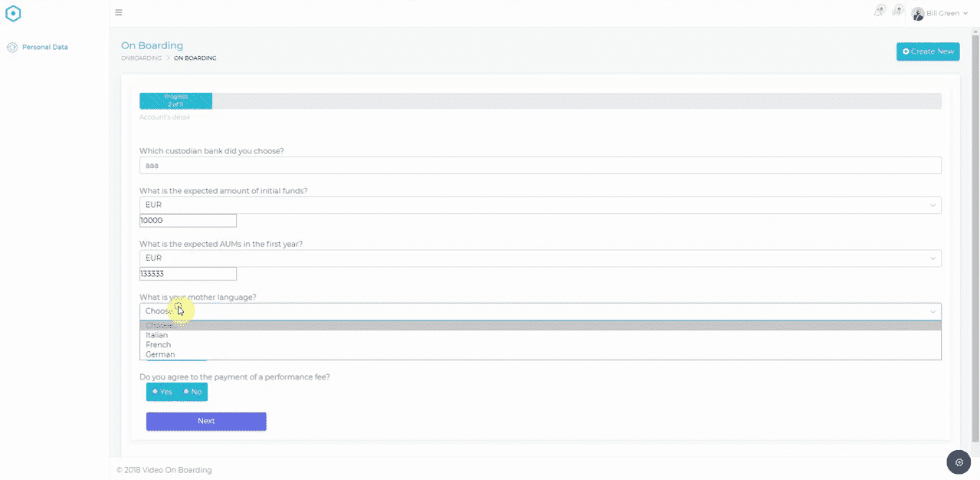
Task: Open the initial funds currency dropdown
Action: pyautogui.click(x=539, y=205)
